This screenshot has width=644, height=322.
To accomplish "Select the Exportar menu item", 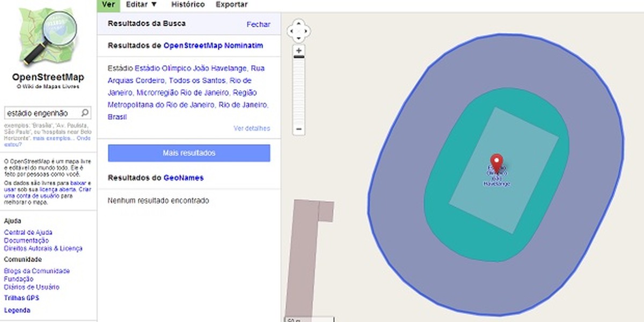I will click(231, 4).
